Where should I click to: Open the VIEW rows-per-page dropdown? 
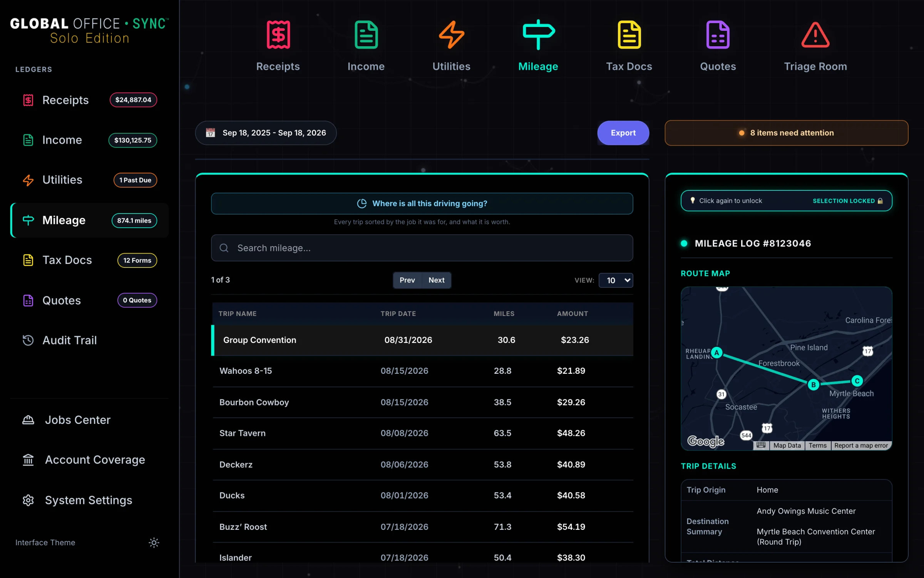coord(616,280)
